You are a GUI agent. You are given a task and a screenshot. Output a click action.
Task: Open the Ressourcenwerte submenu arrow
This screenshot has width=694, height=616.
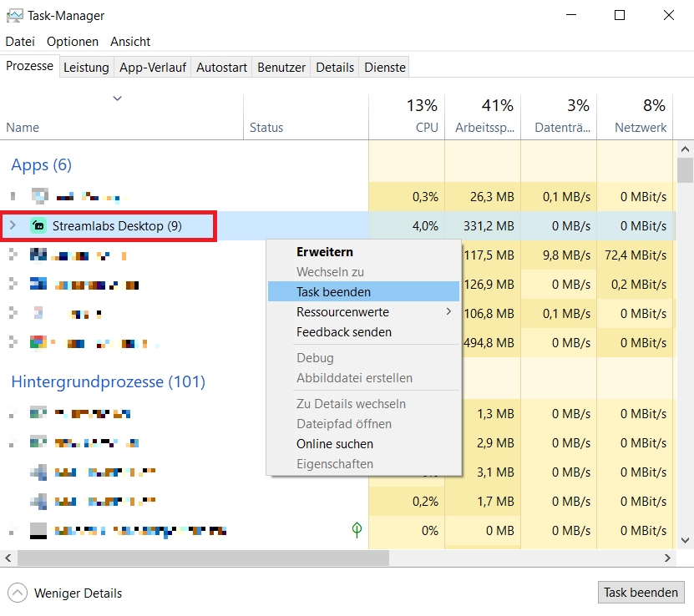coord(448,312)
